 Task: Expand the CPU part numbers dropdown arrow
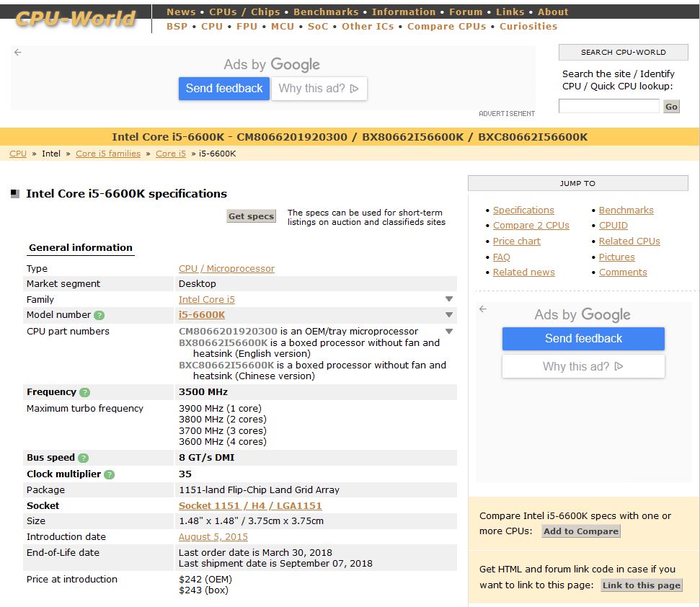pos(449,332)
